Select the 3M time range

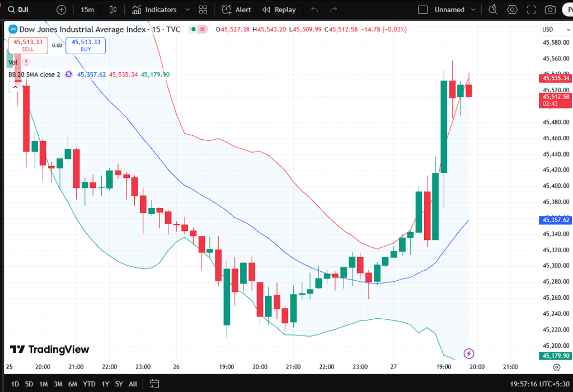(x=58, y=384)
